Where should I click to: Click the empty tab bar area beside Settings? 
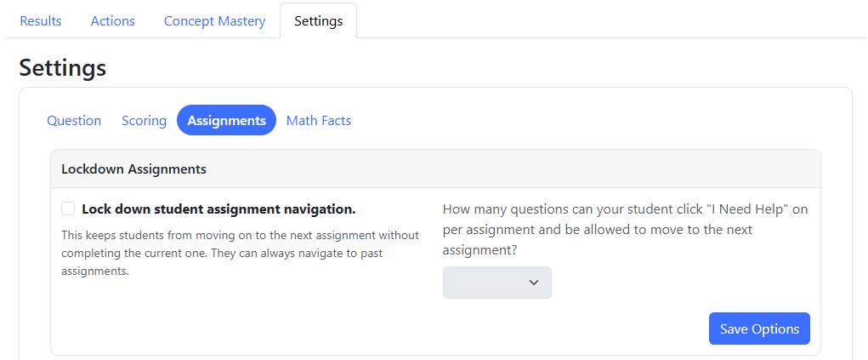609,21
